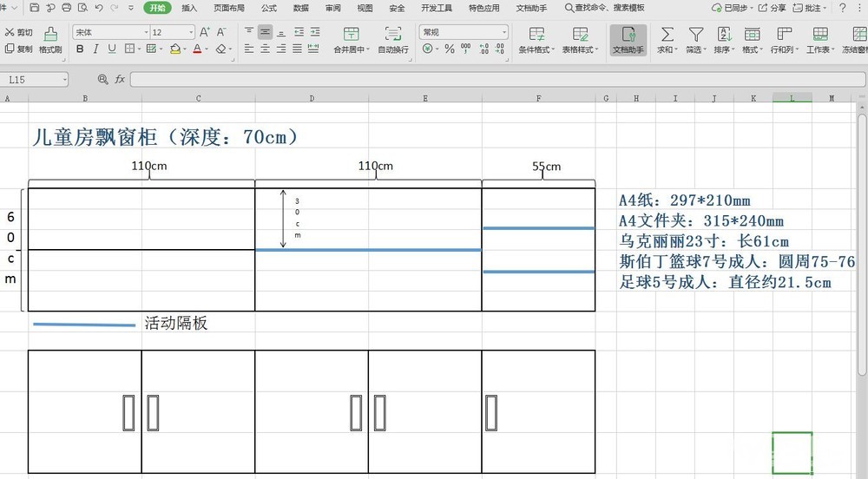
Task: Toggle italic text formatting
Action: (97, 49)
